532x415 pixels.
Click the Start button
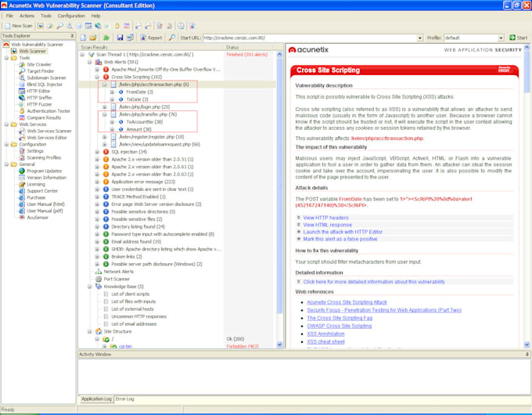click(519, 38)
